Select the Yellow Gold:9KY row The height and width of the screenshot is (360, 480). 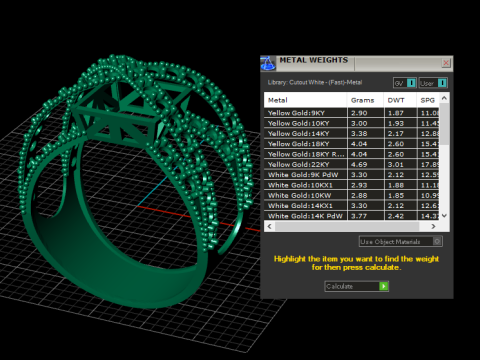[352, 113]
